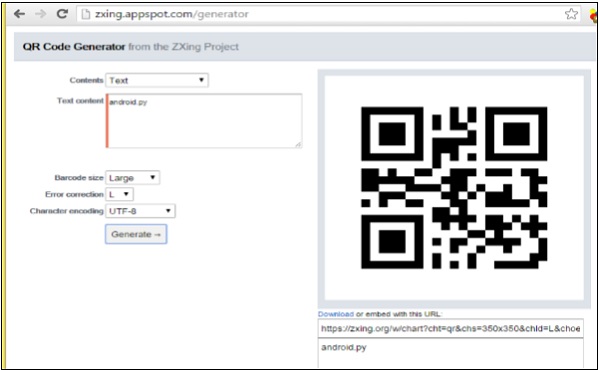
Task: Click the textarea resize handle corner
Action: coord(298,144)
